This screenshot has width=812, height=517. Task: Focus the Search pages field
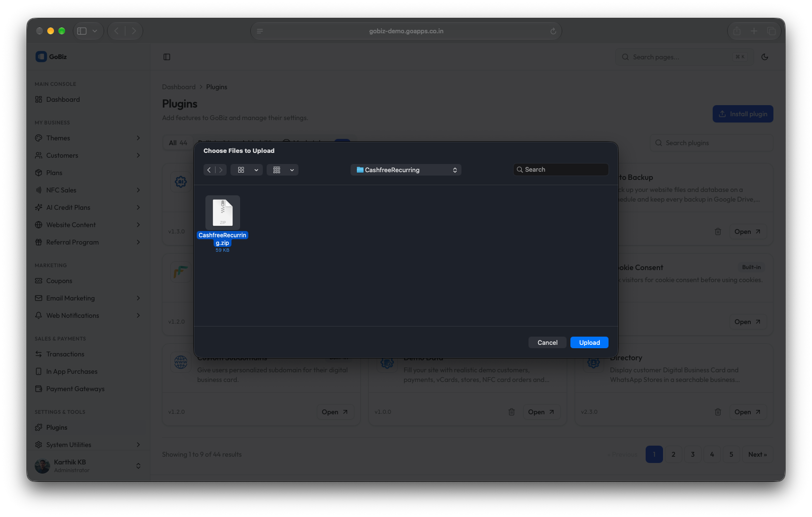pyautogui.click(x=684, y=57)
